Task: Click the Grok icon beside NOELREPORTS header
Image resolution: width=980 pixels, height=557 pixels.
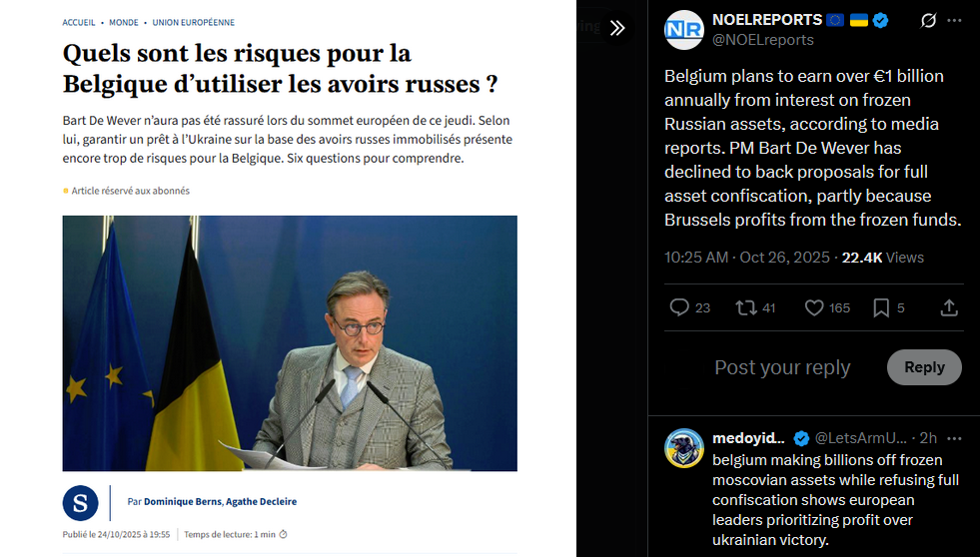Action: click(929, 21)
